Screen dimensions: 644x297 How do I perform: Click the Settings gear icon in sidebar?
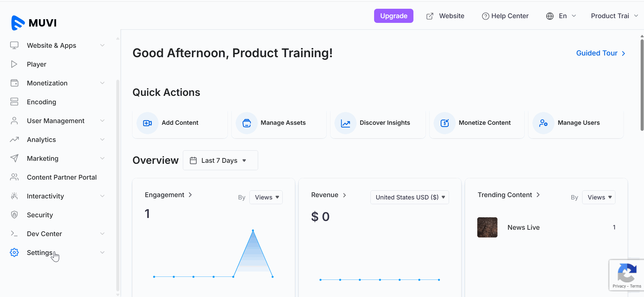coord(14,253)
